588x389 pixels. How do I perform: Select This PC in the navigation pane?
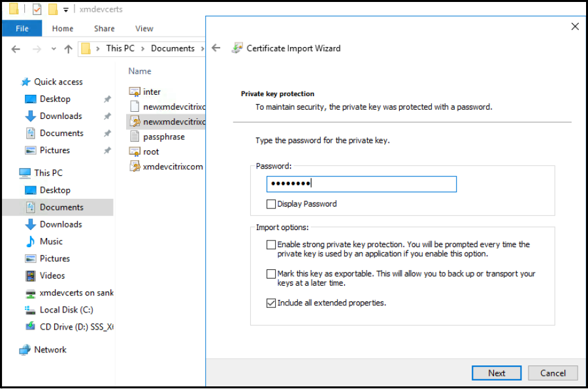41,173
